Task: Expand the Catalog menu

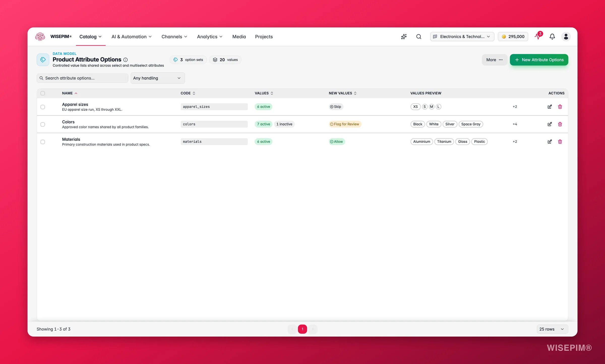Action: [x=90, y=37]
